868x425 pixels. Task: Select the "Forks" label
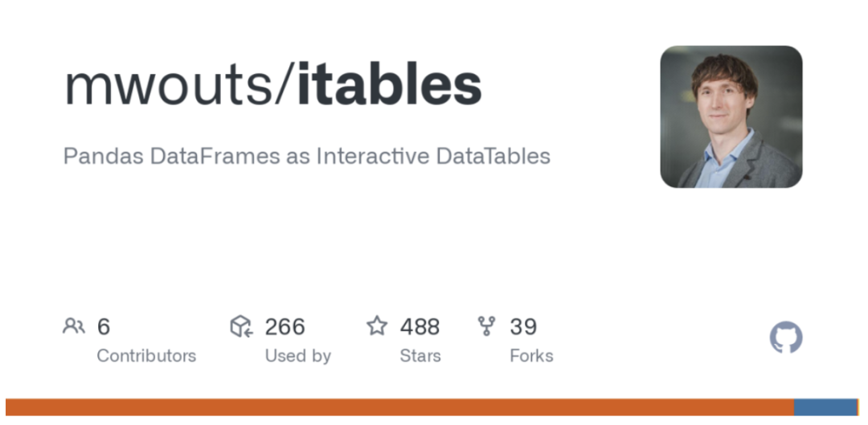point(531,356)
